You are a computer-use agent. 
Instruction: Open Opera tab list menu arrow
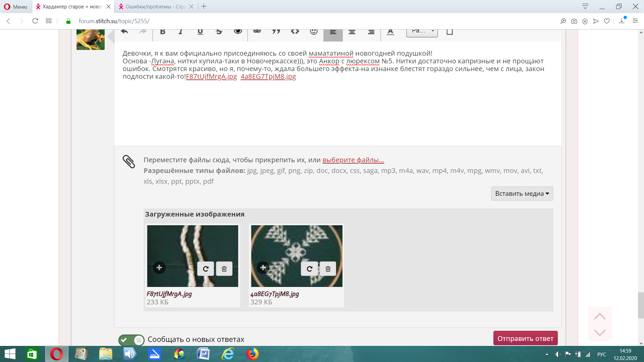pos(585,6)
